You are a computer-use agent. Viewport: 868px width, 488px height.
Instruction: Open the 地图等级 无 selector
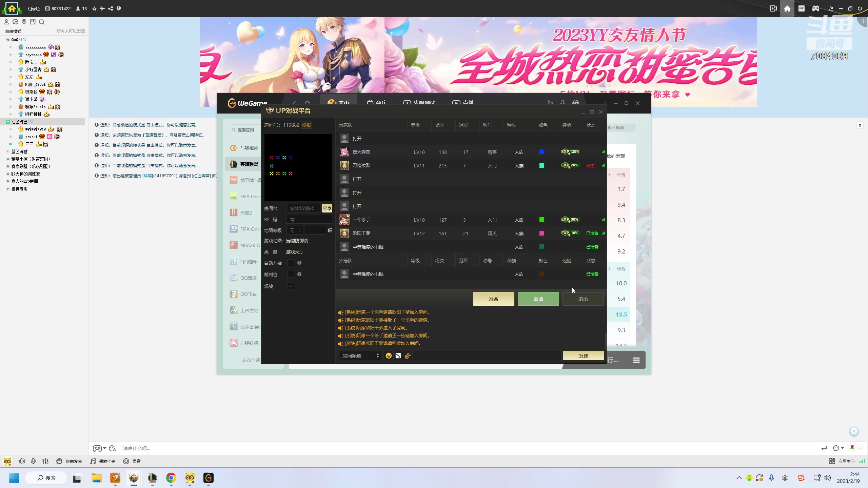[294, 230]
